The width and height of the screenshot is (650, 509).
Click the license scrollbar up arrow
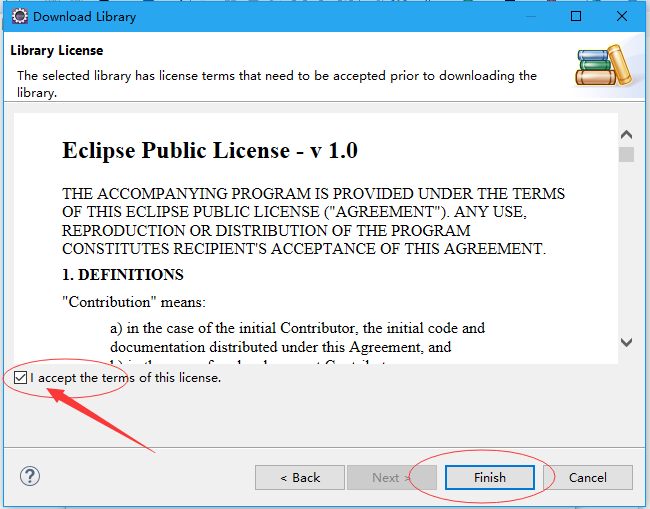tap(626, 134)
